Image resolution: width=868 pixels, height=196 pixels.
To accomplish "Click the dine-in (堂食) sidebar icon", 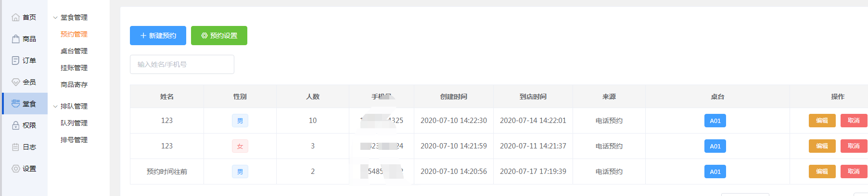I will pos(16,104).
